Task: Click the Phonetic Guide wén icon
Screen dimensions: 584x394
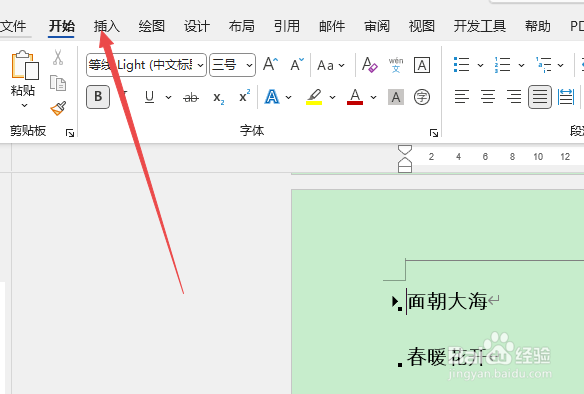Action: pyautogui.click(x=396, y=65)
